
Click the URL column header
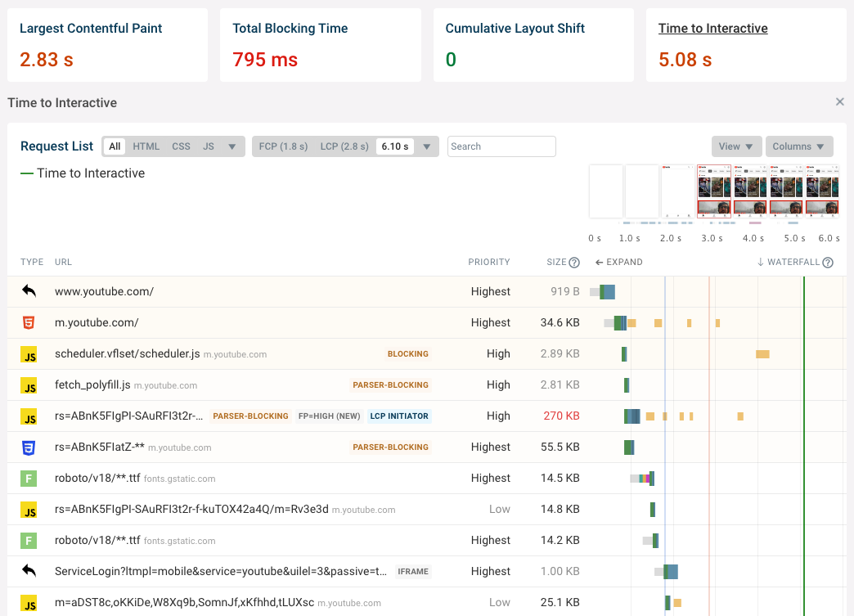[x=63, y=262]
